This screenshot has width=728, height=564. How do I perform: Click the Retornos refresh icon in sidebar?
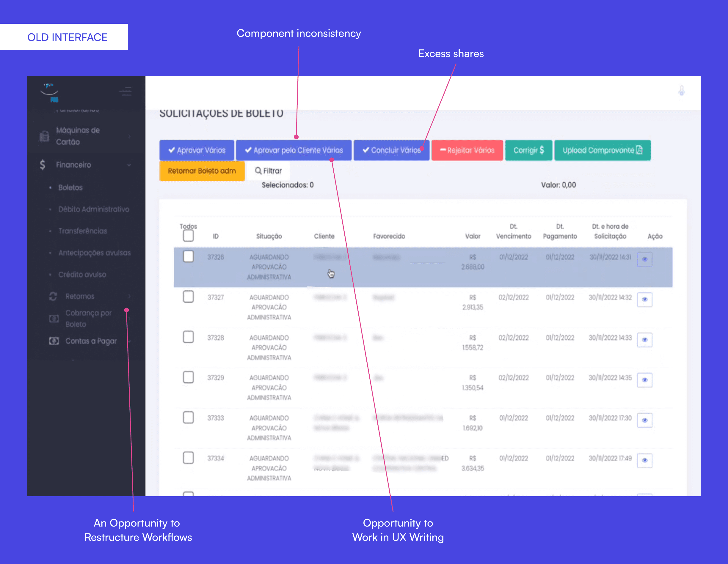[53, 296]
